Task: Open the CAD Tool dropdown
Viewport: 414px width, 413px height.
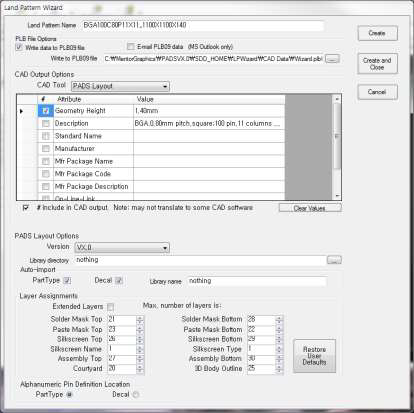Action: (120, 86)
